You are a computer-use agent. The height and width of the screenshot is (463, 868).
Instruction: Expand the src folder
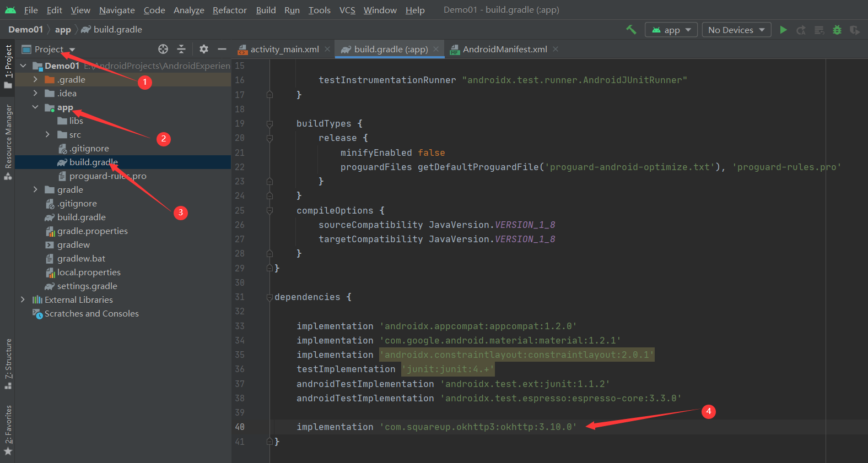(47, 134)
